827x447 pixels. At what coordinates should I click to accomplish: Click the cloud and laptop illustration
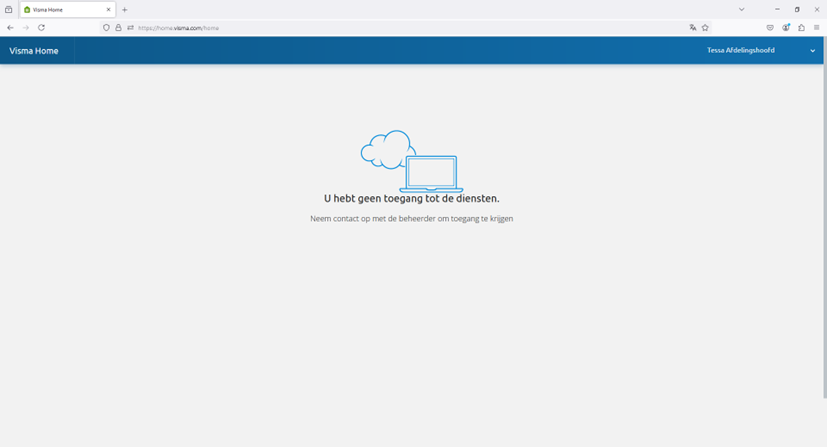[412, 161]
